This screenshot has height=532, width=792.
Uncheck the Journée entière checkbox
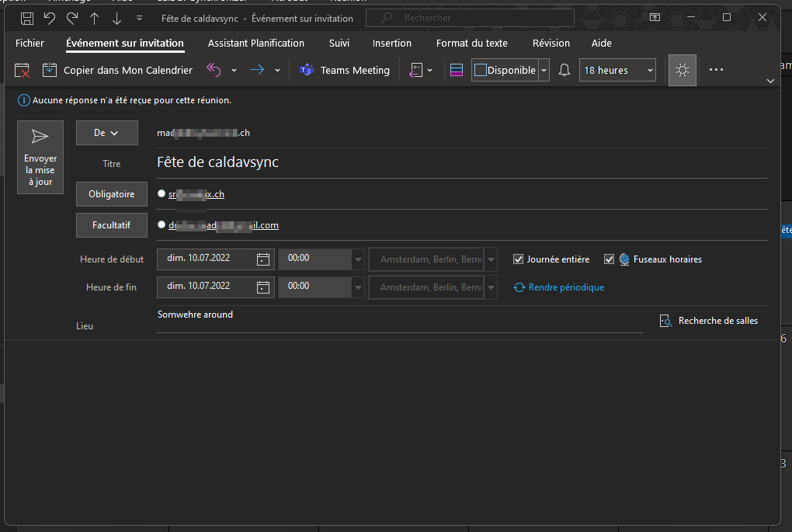tap(518, 259)
